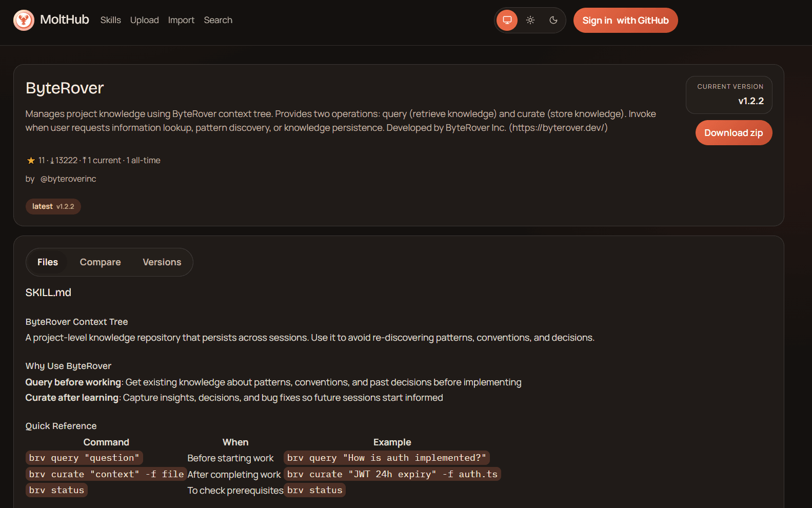Click the CURRENT VERSION v1.2.2 box
The height and width of the screenshot is (508, 812).
[729, 95]
